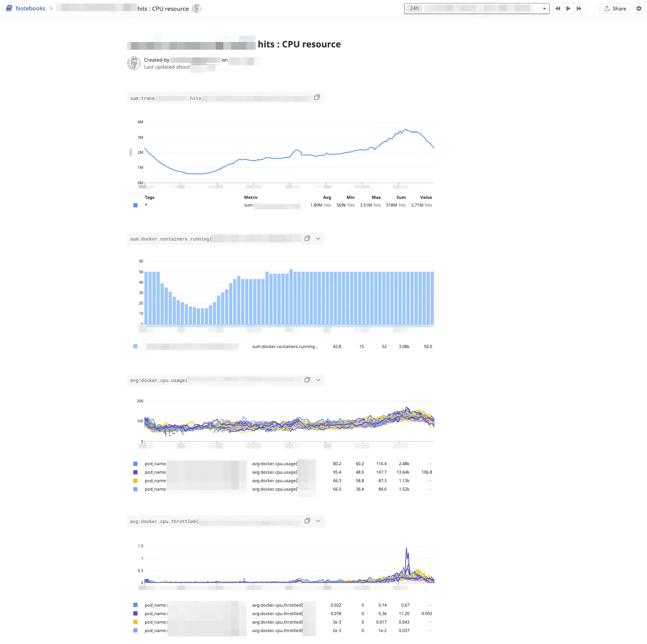This screenshot has width=647, height=644.
Task: Fast forward the time range
Action: [x=579, y=8]
